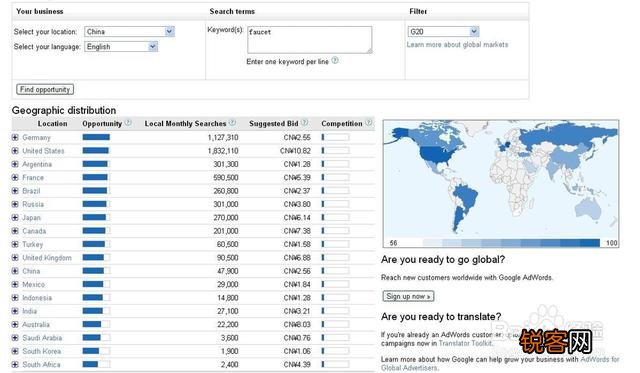Image resolution: width=640 pixels, height=373 pixels.
Task: Expand the Brazil row plus icon
Action: point(15,191)
